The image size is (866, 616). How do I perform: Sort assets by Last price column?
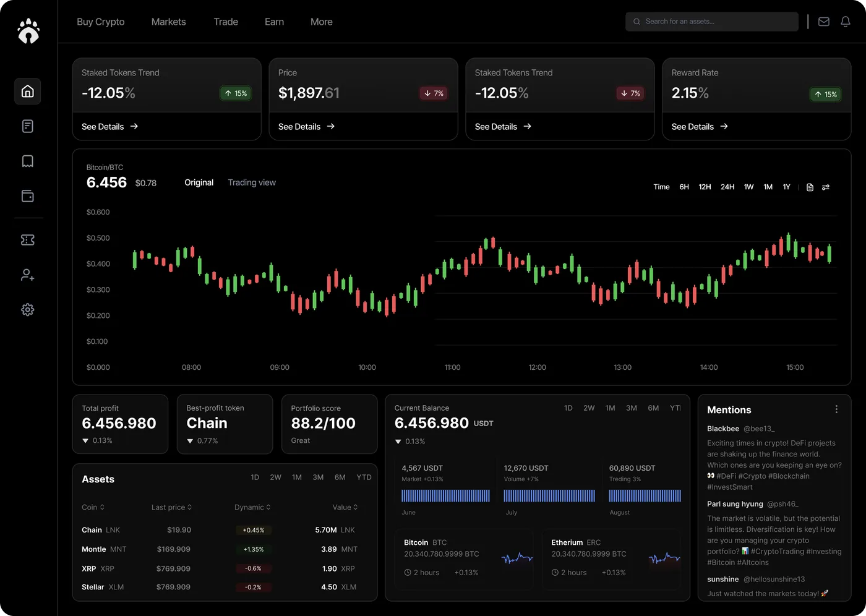tap(171, 507)
